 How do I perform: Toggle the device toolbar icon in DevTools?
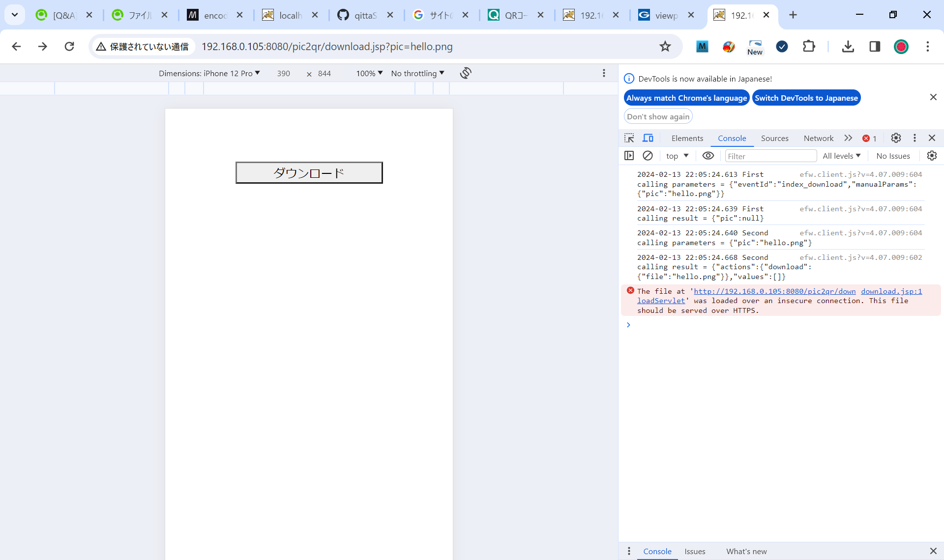pos(648,138)
